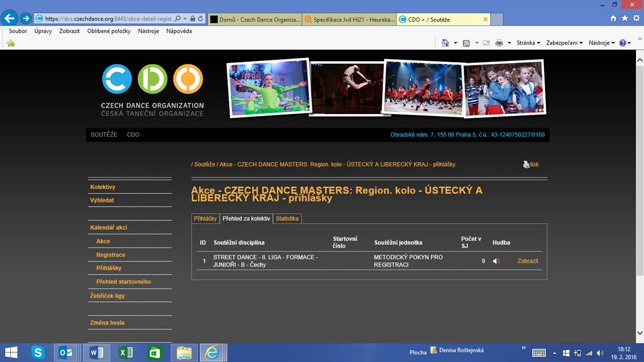
Task: Refresh the page with the reload icon
Action: pyautogui.click(x=200, y=19)
